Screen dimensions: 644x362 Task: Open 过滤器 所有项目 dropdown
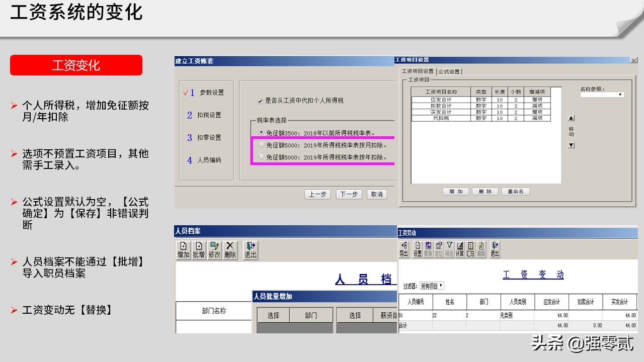point(432,286)
